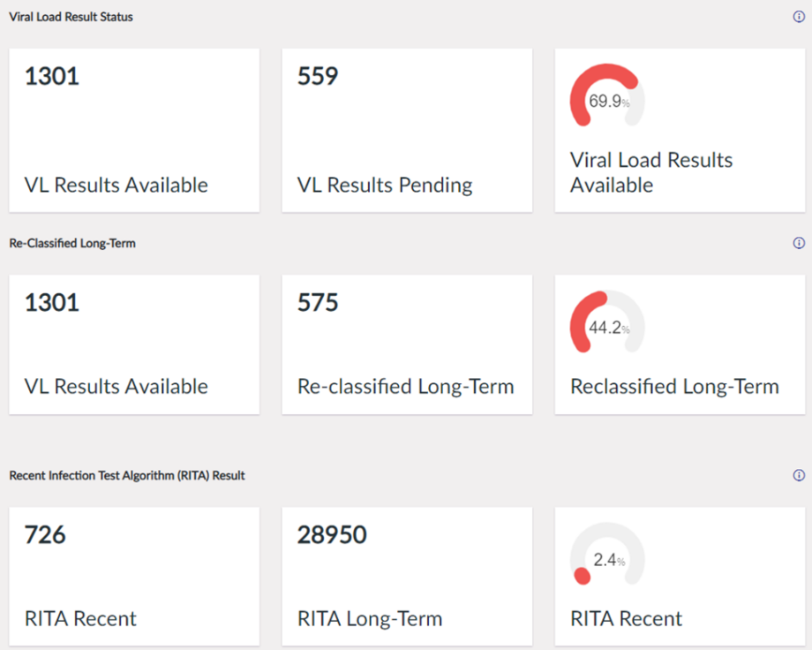Viewport: 812px width, 650px height.
Task: Click the 69.9% Viral Load gauge
Action: 607,97
